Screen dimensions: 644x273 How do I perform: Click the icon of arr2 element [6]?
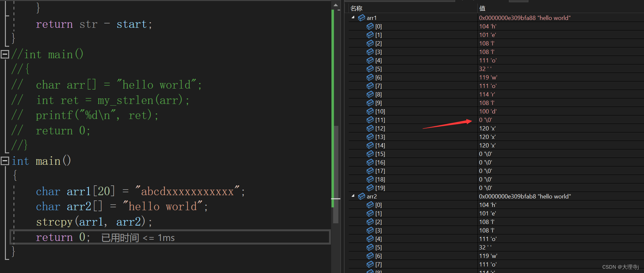point(370,256)
